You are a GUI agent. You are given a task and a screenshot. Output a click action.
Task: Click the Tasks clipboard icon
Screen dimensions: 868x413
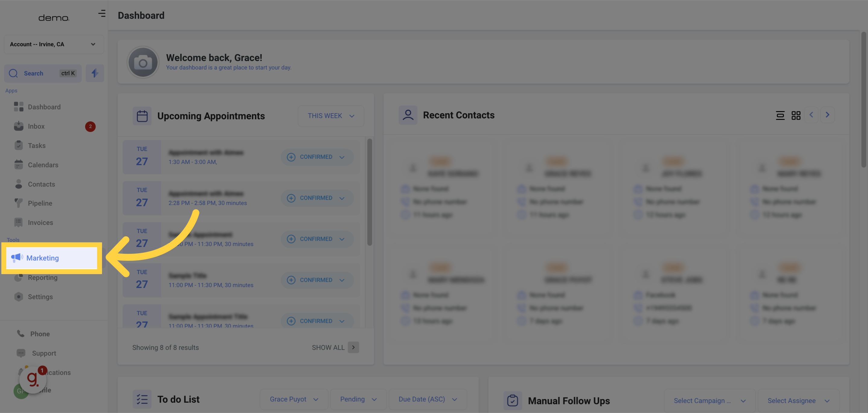tap(18, 145)
